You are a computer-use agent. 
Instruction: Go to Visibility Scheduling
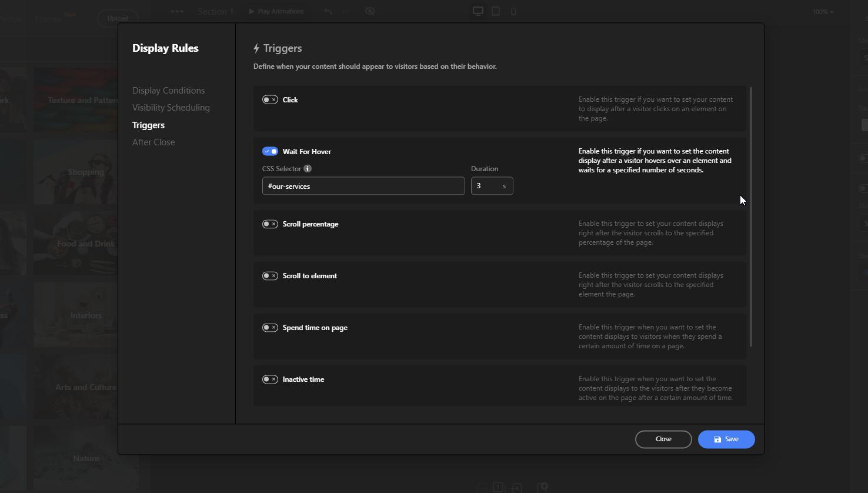pos(171,108)
